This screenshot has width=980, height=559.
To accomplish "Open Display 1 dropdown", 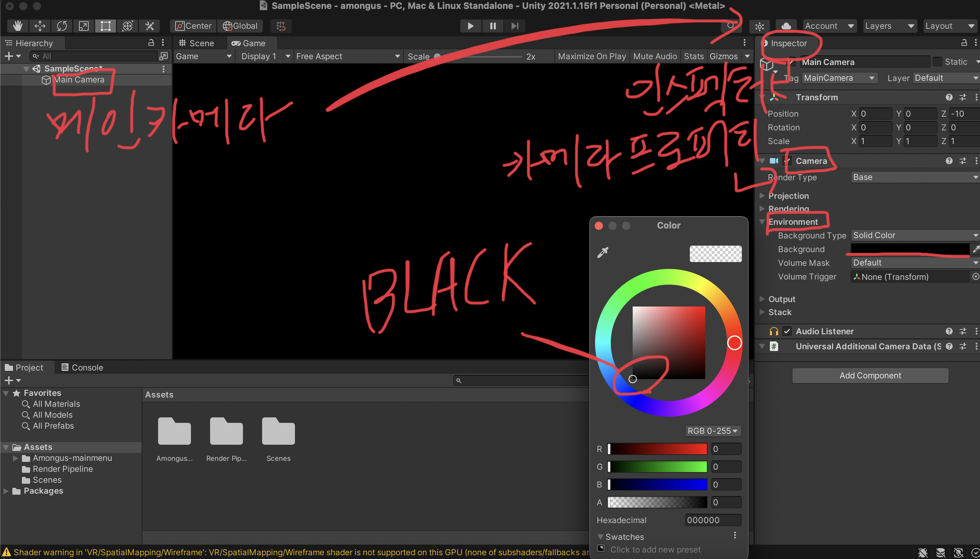I will pos(265,56).
